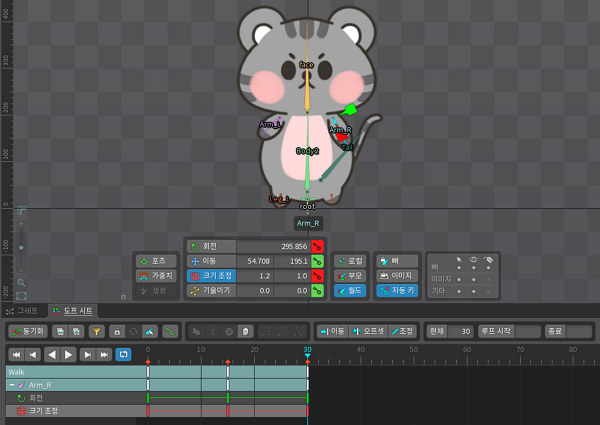Select the Shear (기울이기) tool

click(x=211, y=291)
